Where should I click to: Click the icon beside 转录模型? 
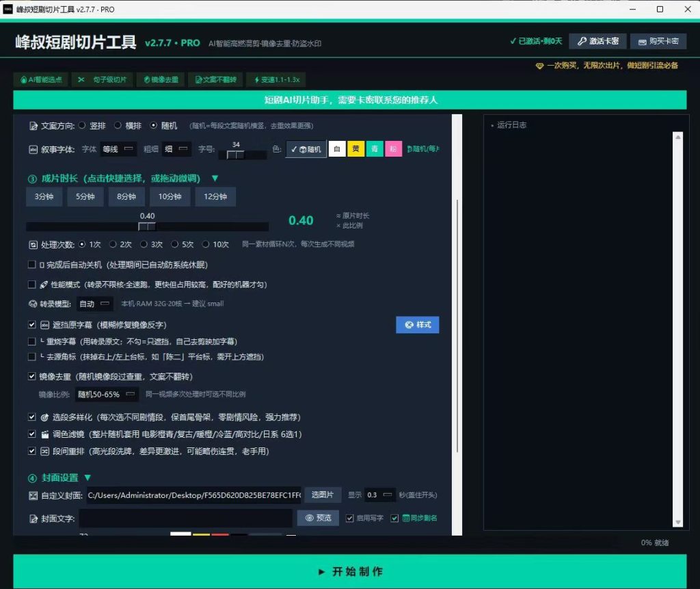[x=33, y=304]
